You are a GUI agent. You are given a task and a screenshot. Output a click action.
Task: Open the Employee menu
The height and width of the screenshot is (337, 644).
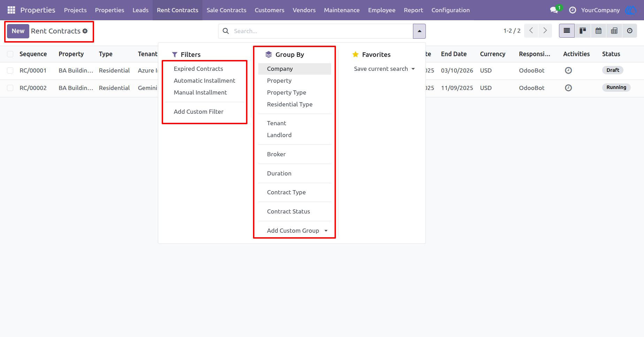tap(382, 10)
